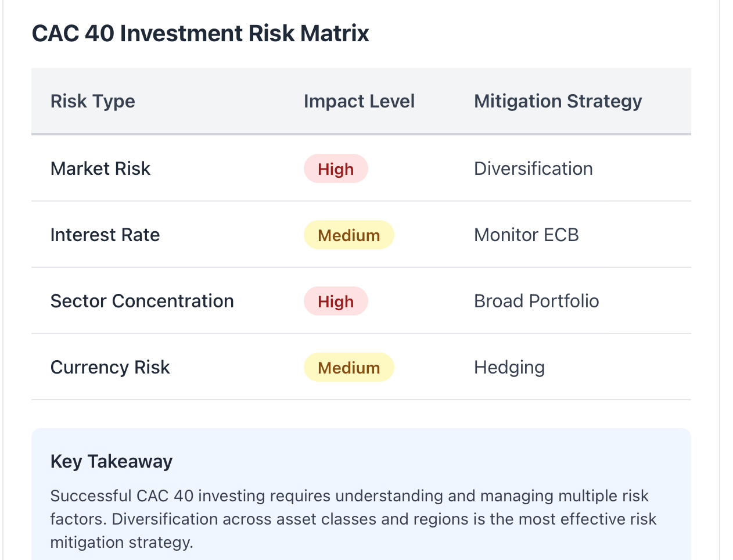Click the Broad Portfolio cell
Image resolution: width=733 pixels, height=560 pixels.
point(536,301)
